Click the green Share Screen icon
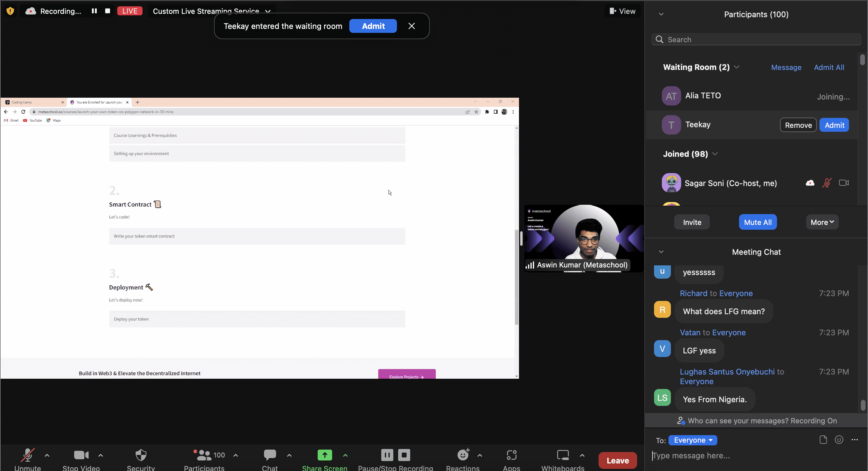Viewport: 868px width, 471px height. [x=325, y=455]
